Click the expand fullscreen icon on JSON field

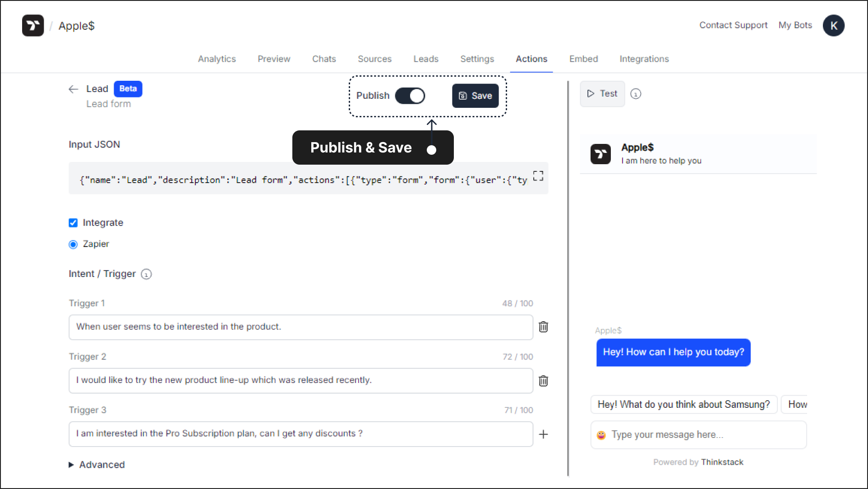pyautogui.click(x=538, y=176)
